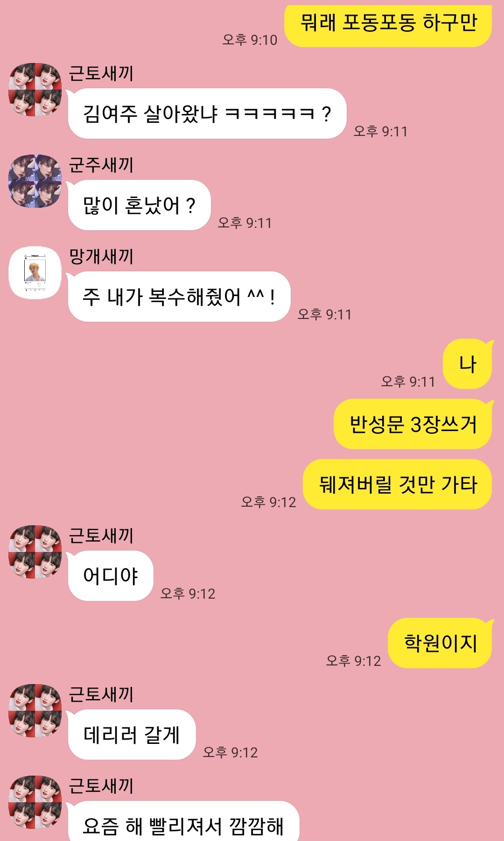Open 근토새끼's profile picture above 김여주 message

coord(35,89)
